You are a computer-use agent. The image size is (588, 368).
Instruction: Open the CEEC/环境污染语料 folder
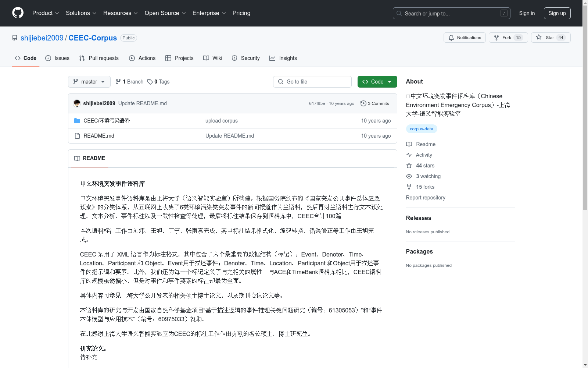(107, 121)
